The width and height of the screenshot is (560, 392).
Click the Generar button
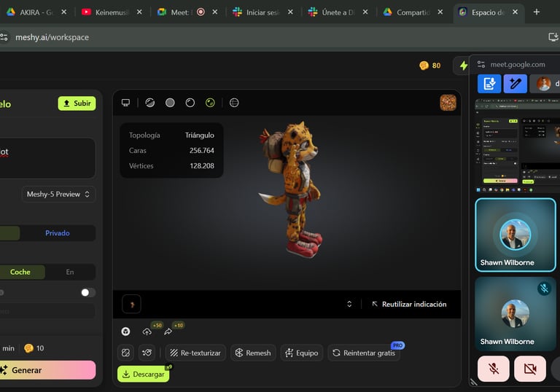coord(48,370)
